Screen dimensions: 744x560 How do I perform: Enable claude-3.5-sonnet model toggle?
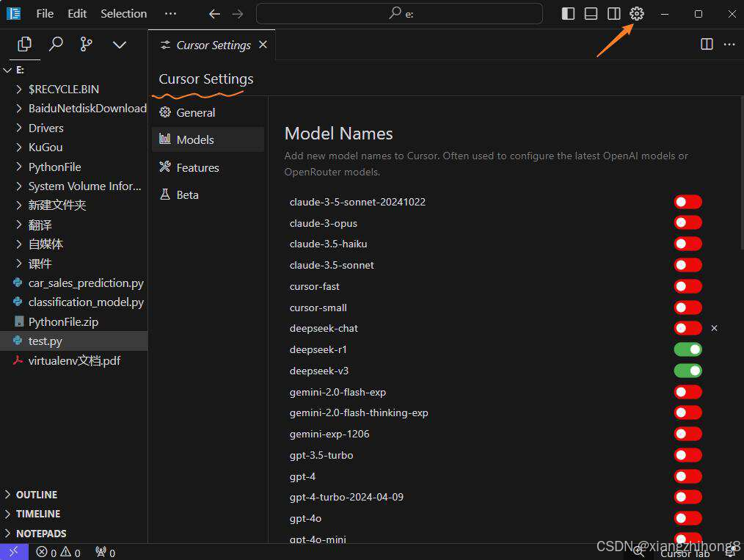click(688, 265)
